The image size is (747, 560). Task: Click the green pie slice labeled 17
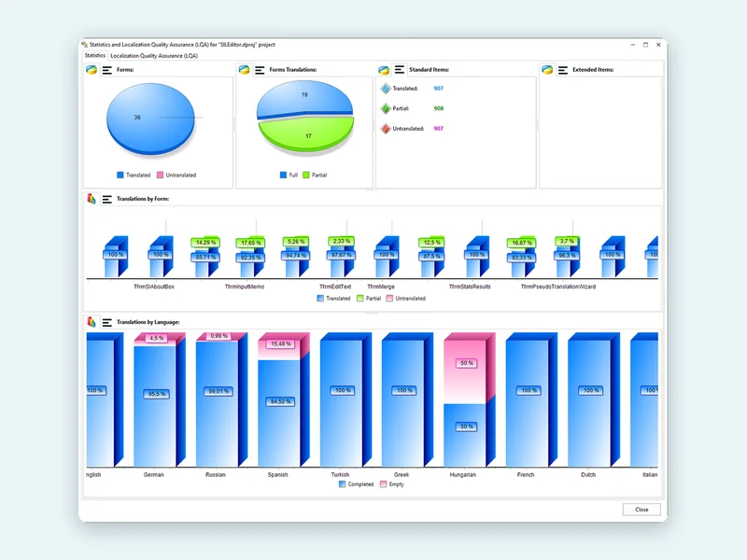tap(307, 133)
